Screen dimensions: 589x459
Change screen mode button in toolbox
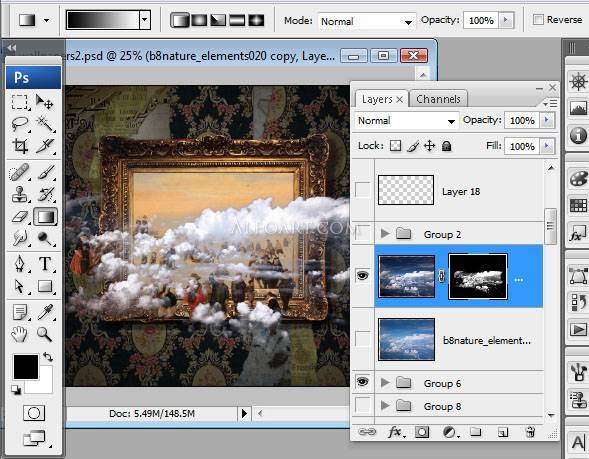pyautogui.click(x=35, y=438)
